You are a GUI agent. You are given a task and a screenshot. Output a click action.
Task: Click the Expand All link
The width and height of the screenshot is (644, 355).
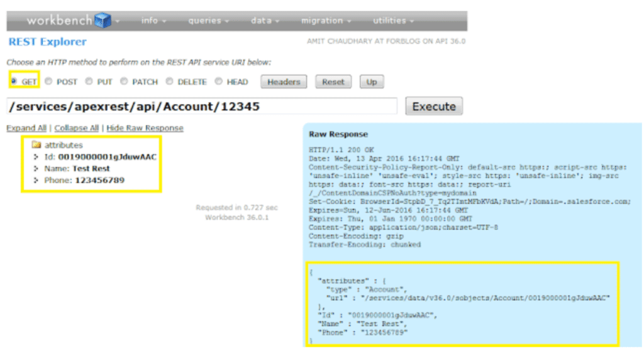coord(26,128)
